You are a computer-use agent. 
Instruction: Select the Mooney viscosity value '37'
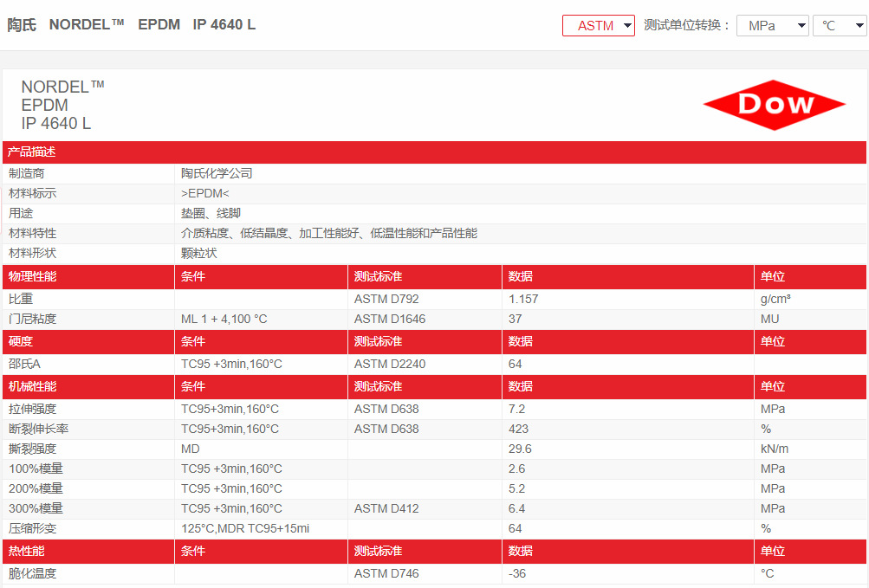click(515, 319)
